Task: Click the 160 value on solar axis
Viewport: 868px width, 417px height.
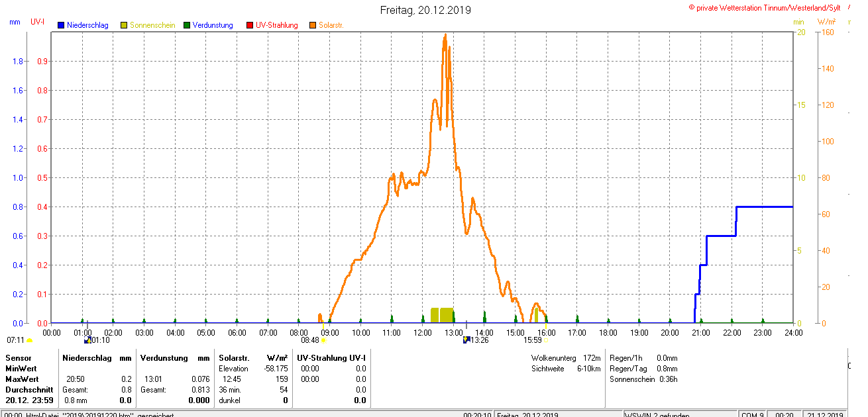Action: click(x=828, y=32)
